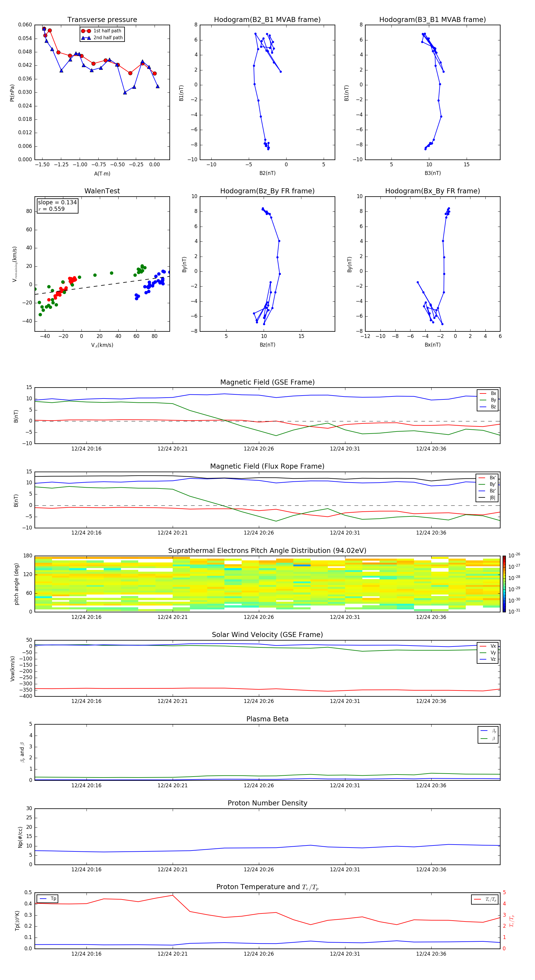Select the 'Te/Tp' legend entry
535x980 pixels.
485,899
